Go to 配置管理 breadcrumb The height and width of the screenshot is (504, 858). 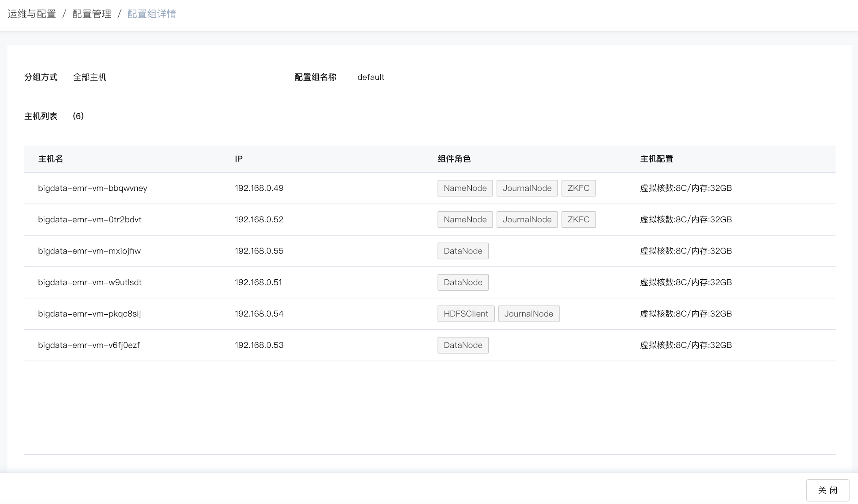coord(92,14)
